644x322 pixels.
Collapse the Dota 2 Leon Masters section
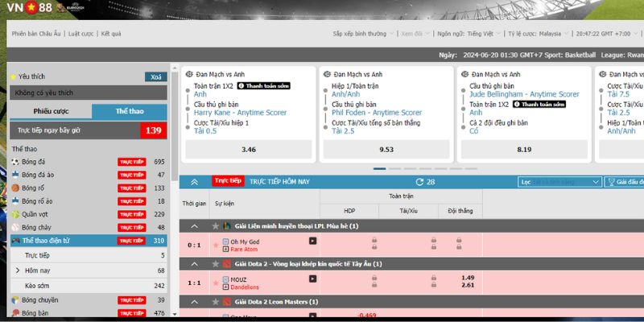pyautogui.click(x=195, y=303)
